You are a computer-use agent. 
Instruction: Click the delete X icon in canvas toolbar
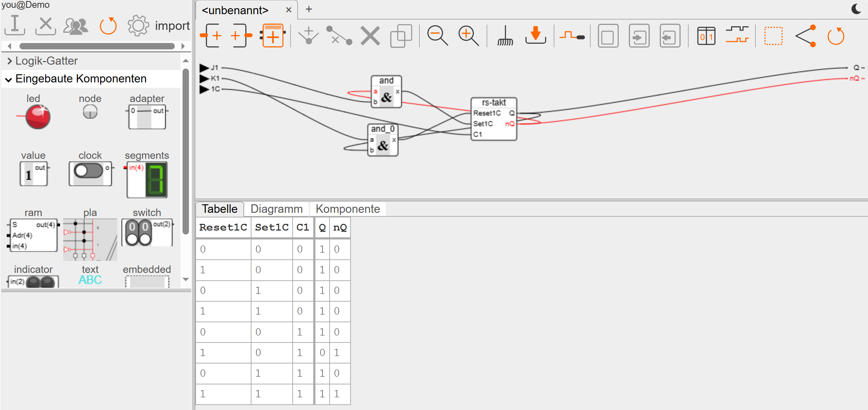[370, 36]
